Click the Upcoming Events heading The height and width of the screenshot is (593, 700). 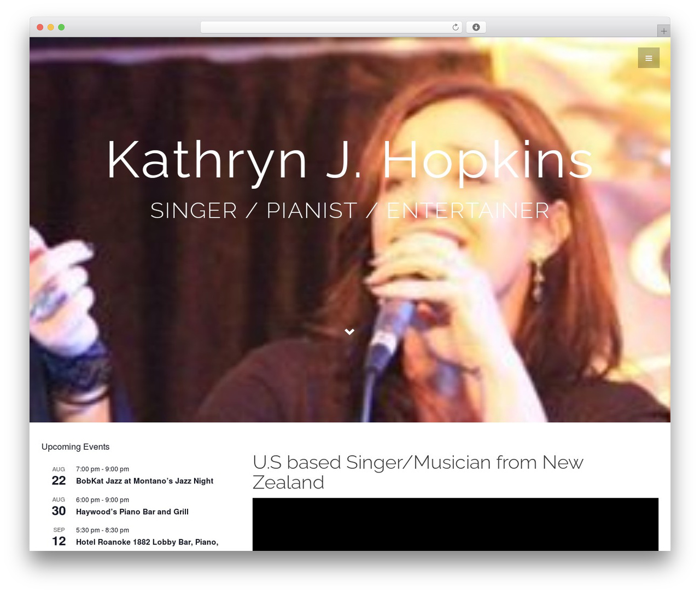[75, 447]
